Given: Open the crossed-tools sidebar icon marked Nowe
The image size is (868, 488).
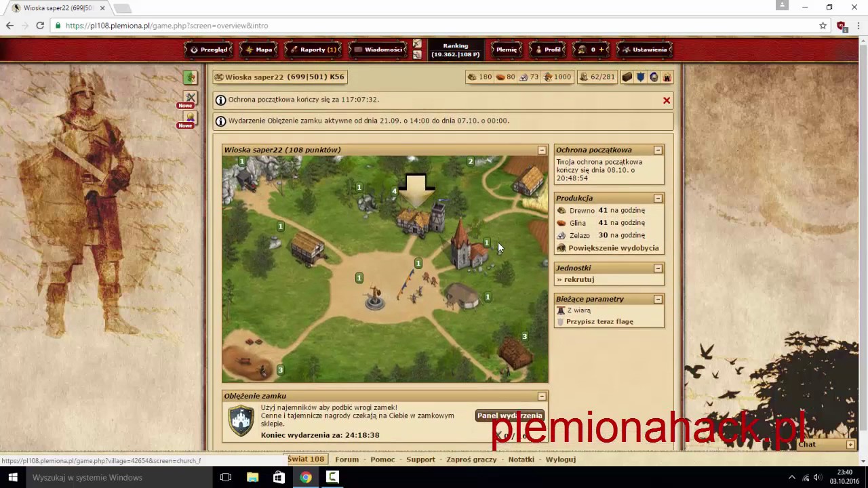Looking at the screenshot, I should tap(190, 98).
